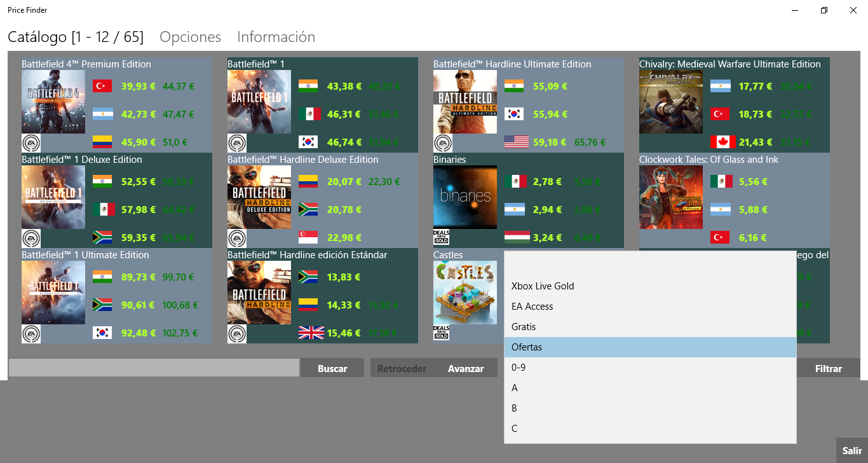
Task: Click the Colombia flag next to 45,90 €
Action: coord(102,142)
